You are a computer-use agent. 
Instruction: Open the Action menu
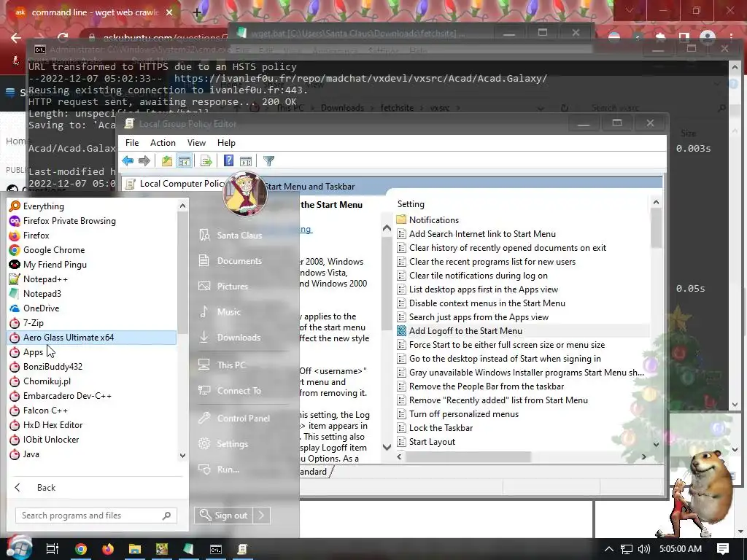[x=163, y=143]
